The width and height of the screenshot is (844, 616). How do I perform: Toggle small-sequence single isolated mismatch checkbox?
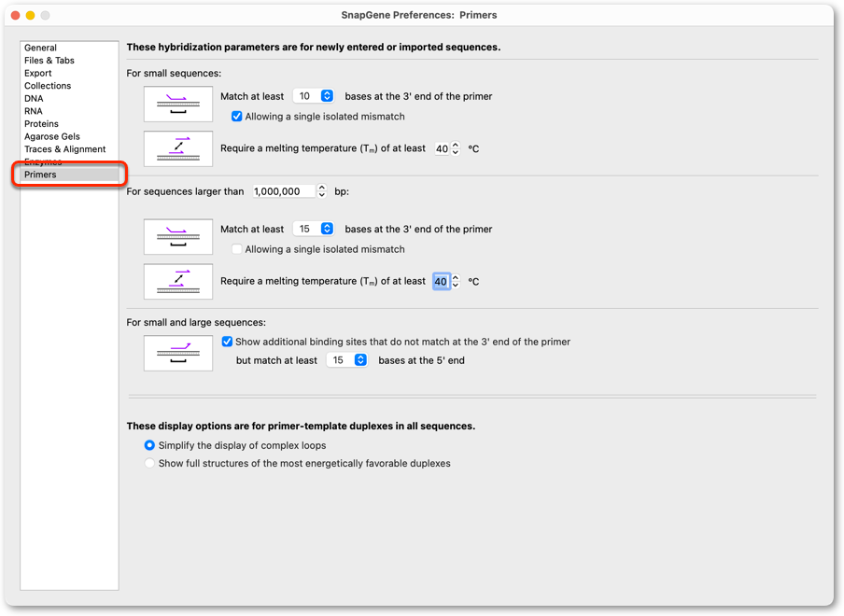point(236,117)
